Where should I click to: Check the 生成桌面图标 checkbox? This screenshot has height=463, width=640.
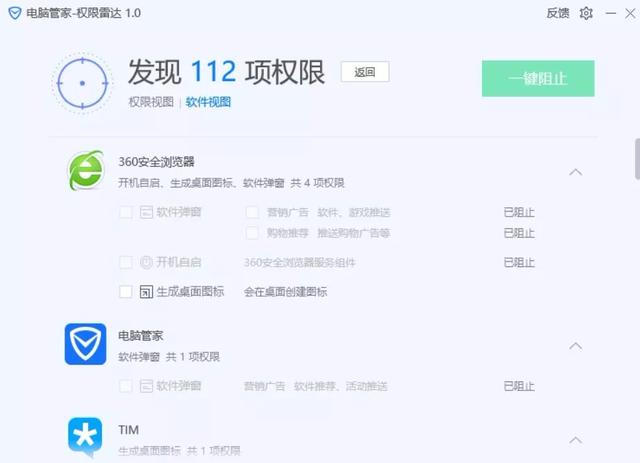click(126, 292)
